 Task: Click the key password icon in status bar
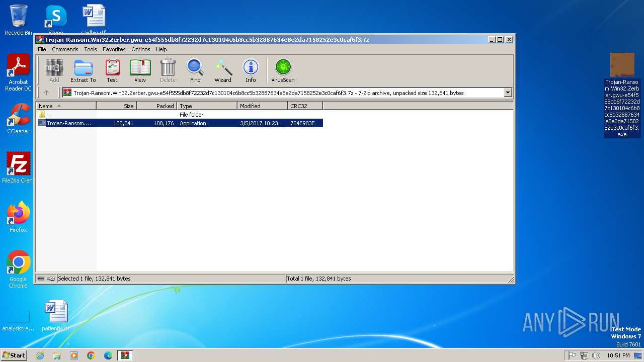(x=51, y=279)
